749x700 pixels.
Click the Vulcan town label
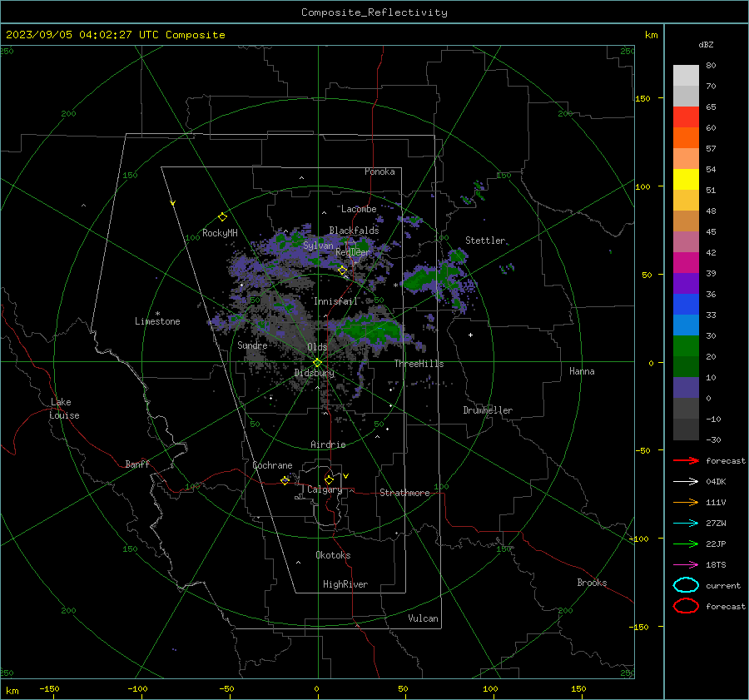click(423, 618)
